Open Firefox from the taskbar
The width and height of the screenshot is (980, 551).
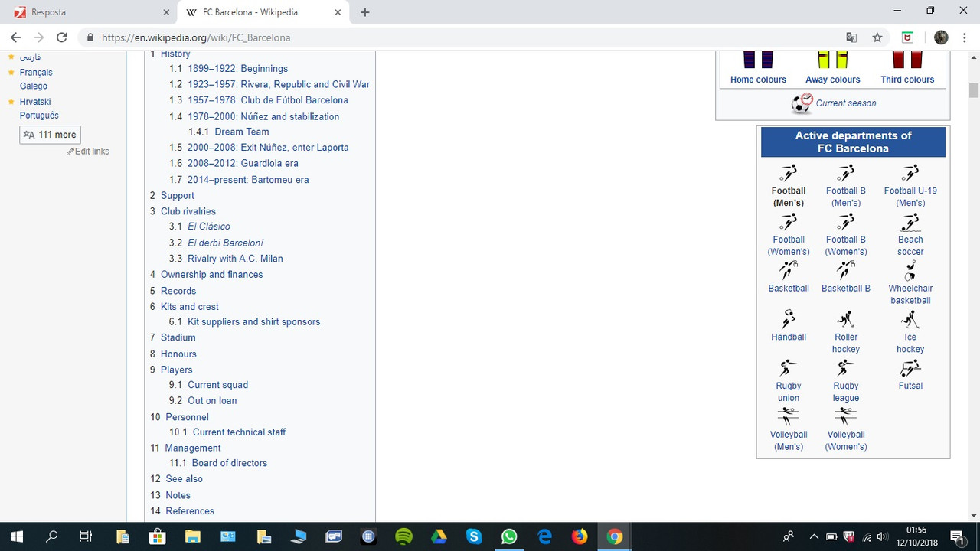point(580,536)
